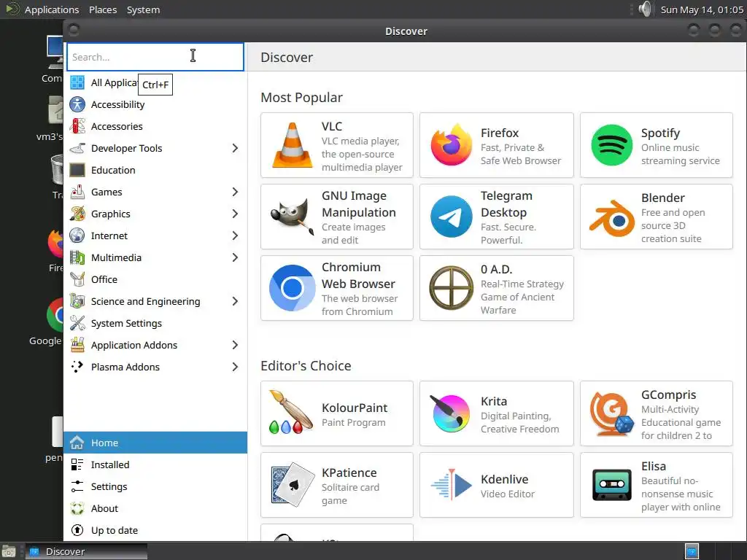Expand the Application Addons arrow

[235, 345]
